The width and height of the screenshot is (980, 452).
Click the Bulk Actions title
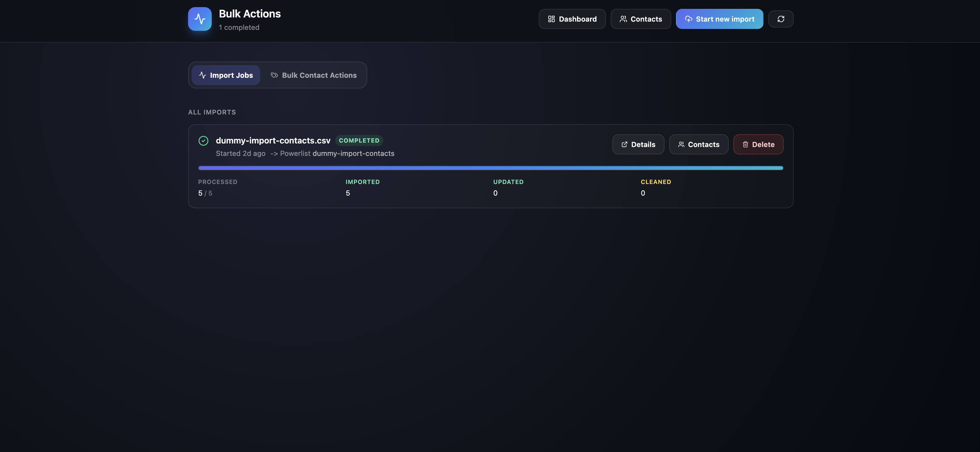tap(250, 14)
